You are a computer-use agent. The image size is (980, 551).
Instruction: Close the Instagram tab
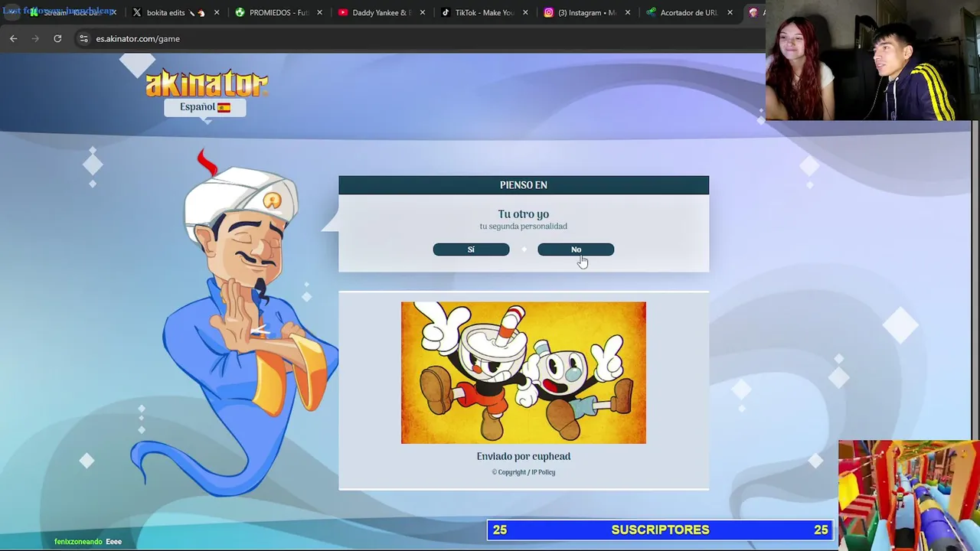pyautogui.click(x=627, y=12)
